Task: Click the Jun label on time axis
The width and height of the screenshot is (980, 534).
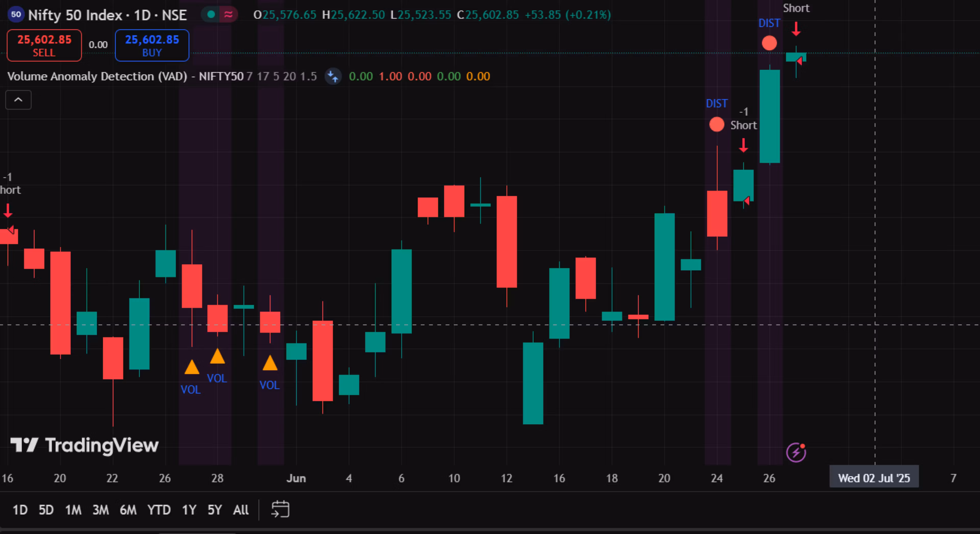Action: coord(296,478)
